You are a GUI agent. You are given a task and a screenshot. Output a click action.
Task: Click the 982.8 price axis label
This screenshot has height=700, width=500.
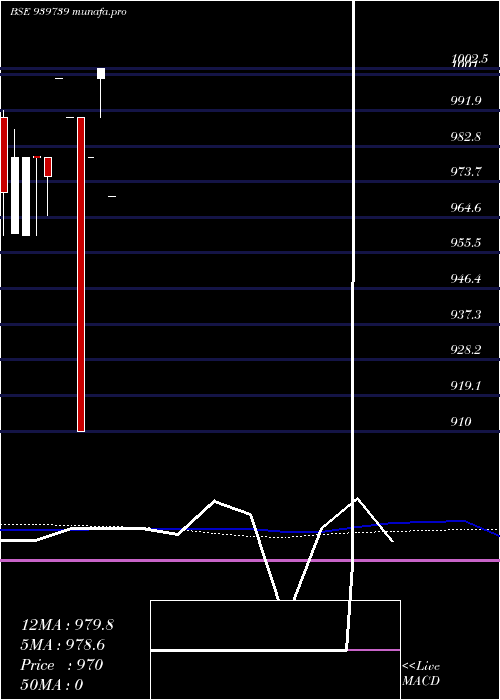coord(466,137)
